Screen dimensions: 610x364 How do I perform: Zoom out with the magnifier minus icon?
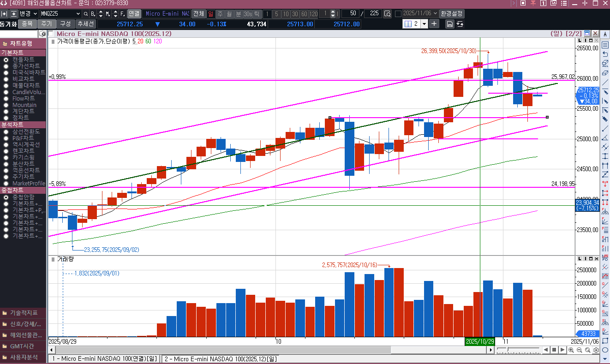click(580, 350)
